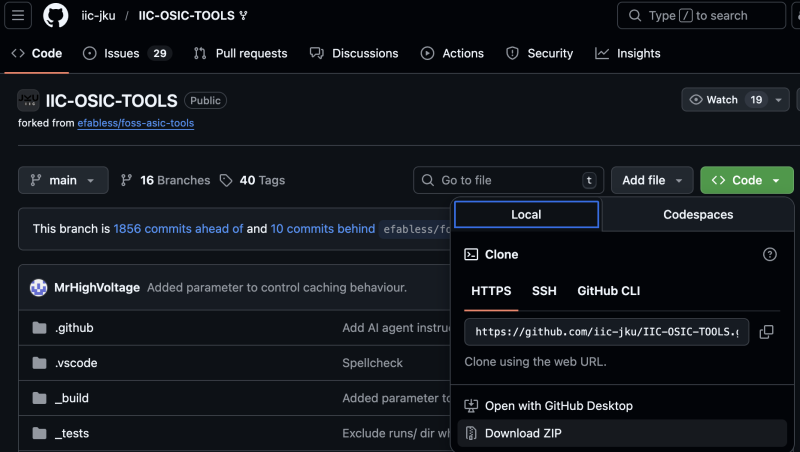800x452 pixels.
Task: Click the GitHub logo home icon
Action: [56, 16]
